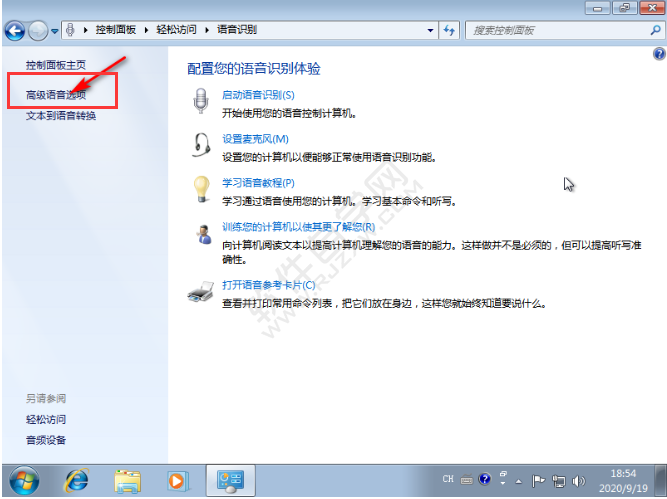The image size is (667, 499).
Task: Click the 打开语音参考卡片(C) link
Action: coord(269,285)
